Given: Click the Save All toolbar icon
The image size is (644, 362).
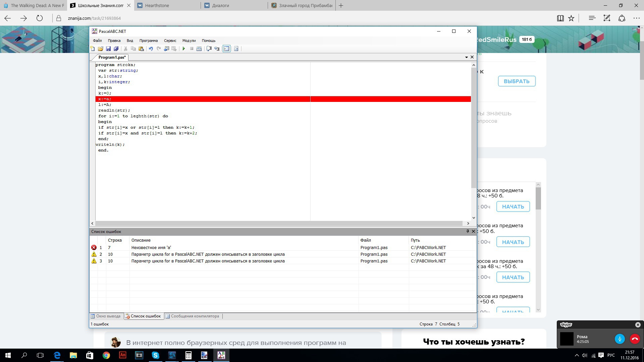Looking at the screenshot, I should (116, 49).
